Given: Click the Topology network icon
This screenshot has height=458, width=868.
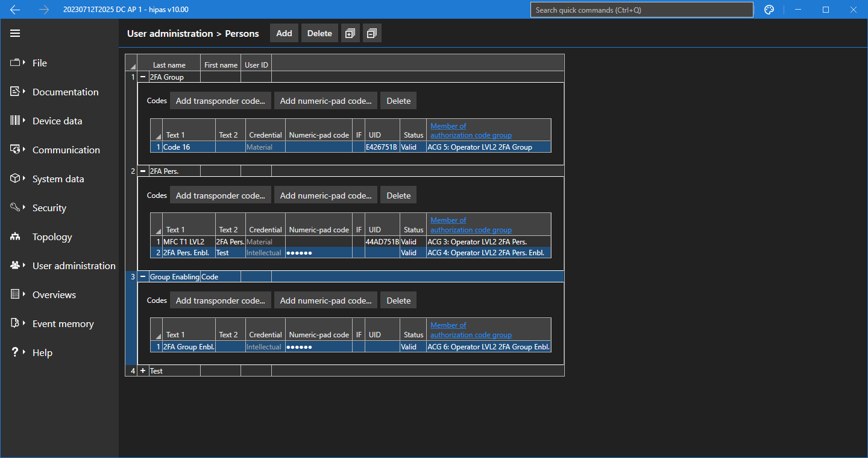Looking at the screenshot, I should click(15, 237).
